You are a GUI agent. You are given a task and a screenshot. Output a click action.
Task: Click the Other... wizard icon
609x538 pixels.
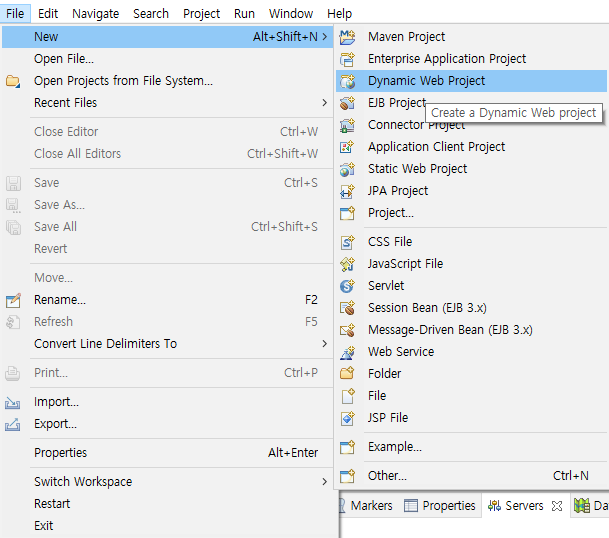[347, 476]
